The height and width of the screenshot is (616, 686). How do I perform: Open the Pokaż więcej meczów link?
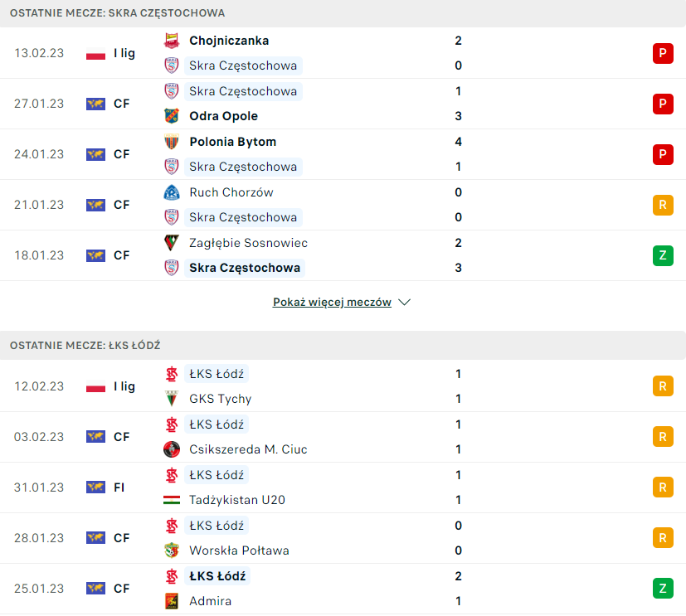click(x=332, y=303)
